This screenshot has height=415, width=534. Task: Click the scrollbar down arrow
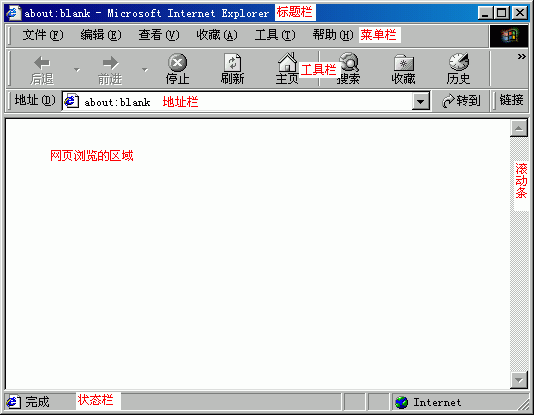click(519, 380)
